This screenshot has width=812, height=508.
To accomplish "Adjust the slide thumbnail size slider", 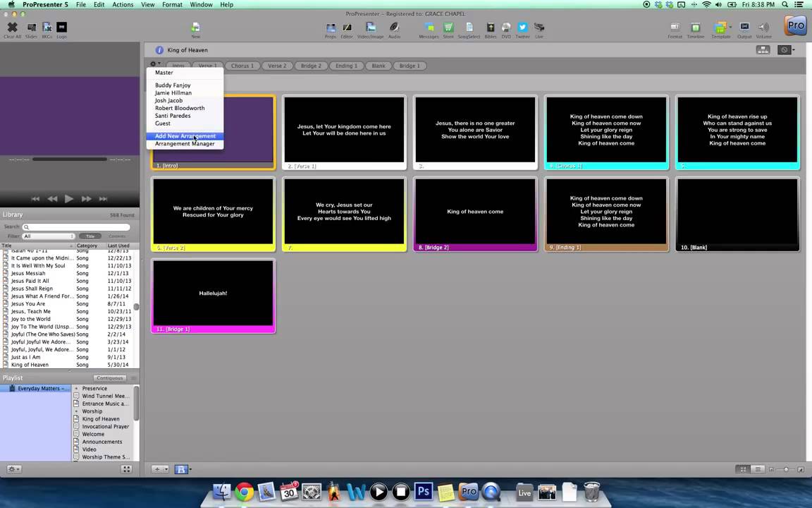I will (x=786, y=469).
